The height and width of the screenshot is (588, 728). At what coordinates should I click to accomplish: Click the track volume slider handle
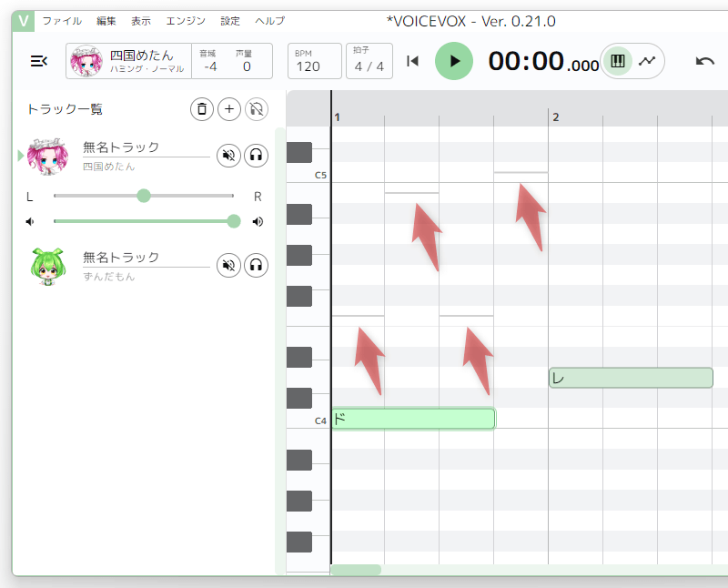tap(234, 221)
